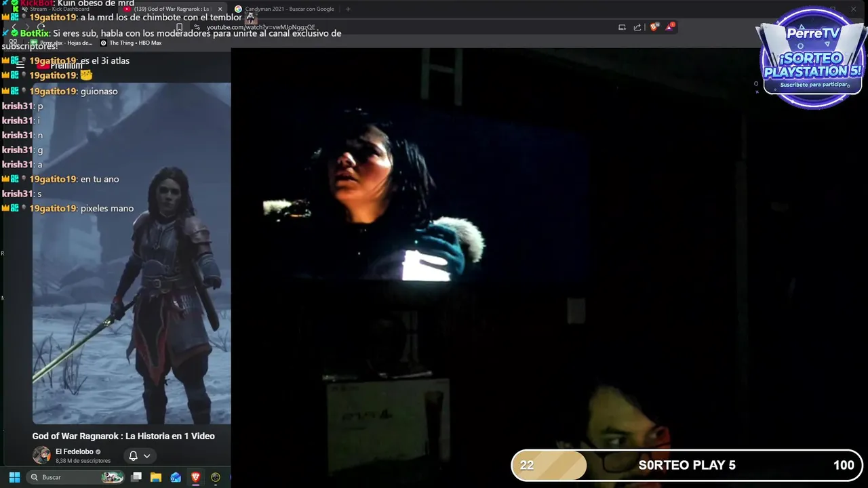Reload the page with browser refresh icon

click(x=41, y=27)
